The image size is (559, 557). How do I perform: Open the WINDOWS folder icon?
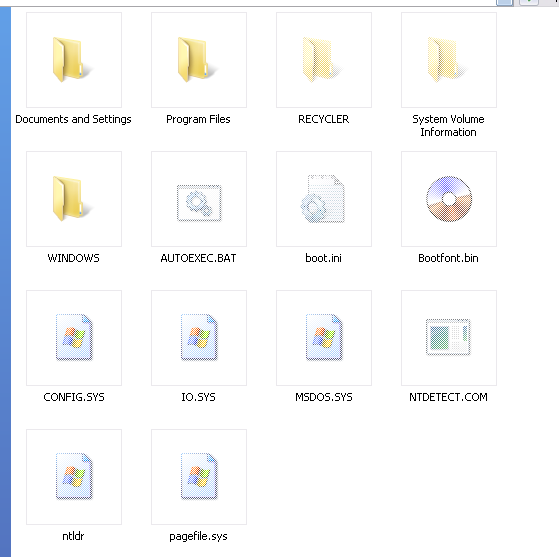[x=74, y=199]
